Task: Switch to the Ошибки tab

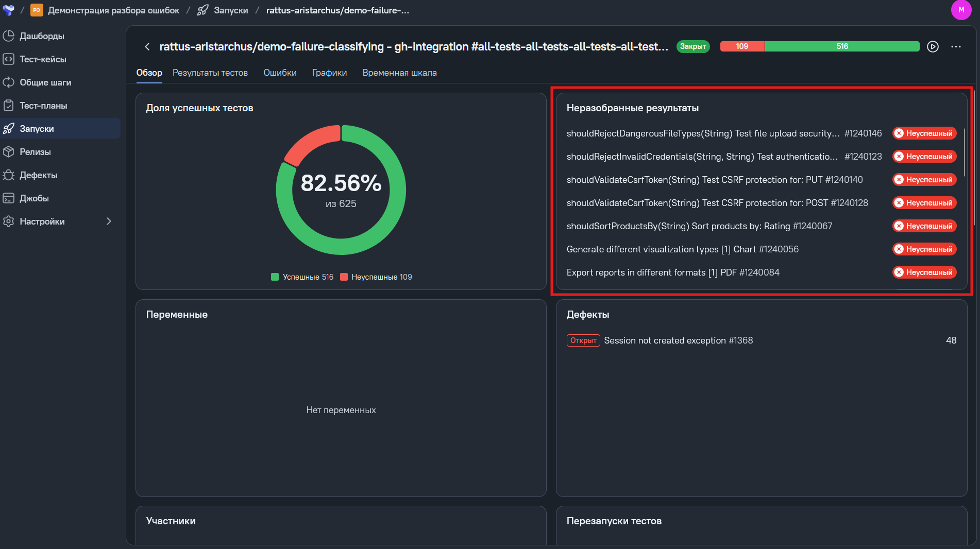Action: pos(280,73)
